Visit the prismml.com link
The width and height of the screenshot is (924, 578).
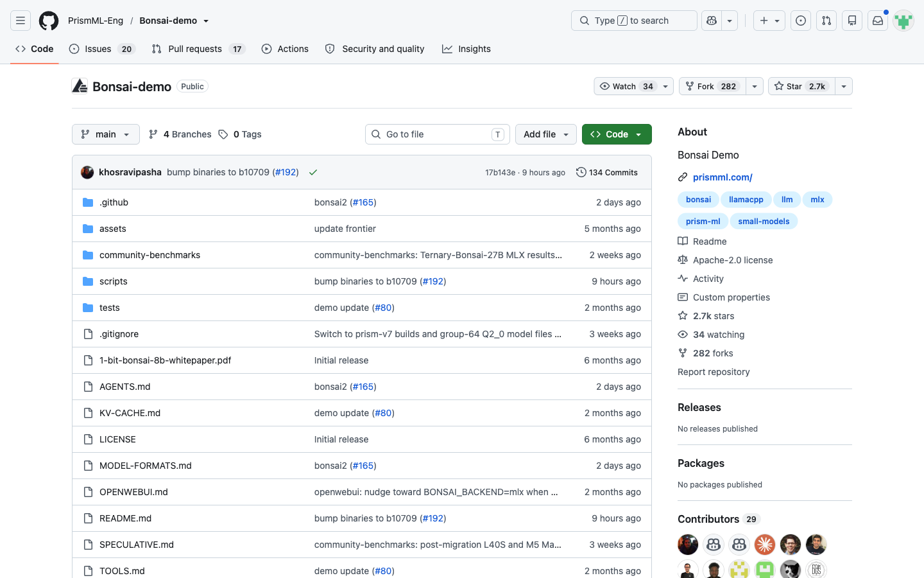click(x=723, y=177)
